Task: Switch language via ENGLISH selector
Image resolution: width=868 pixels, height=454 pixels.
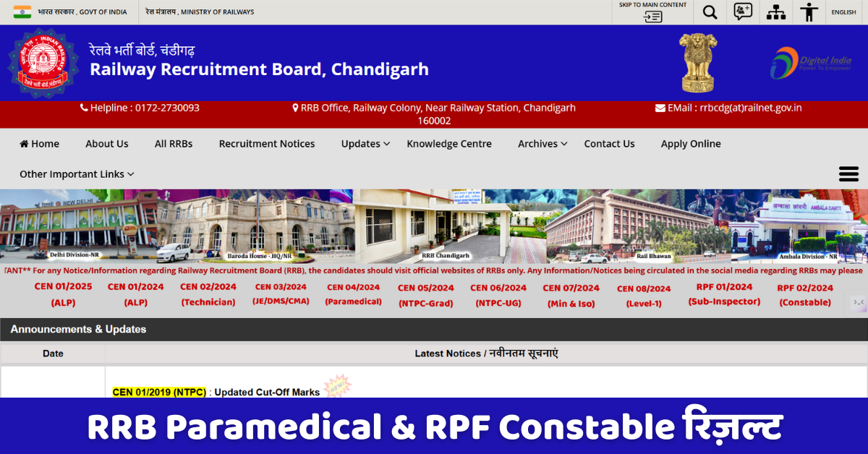Action: point(843,12)
